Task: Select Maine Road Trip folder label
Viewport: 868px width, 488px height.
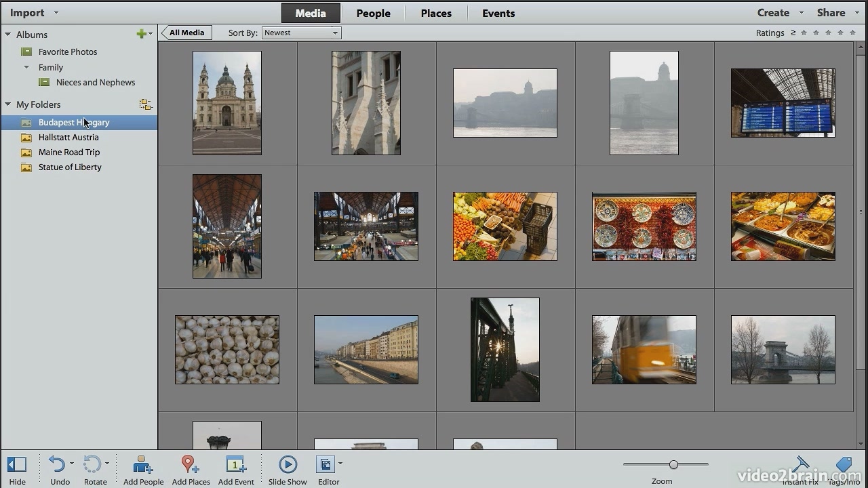Action: (x=69, y=152)
